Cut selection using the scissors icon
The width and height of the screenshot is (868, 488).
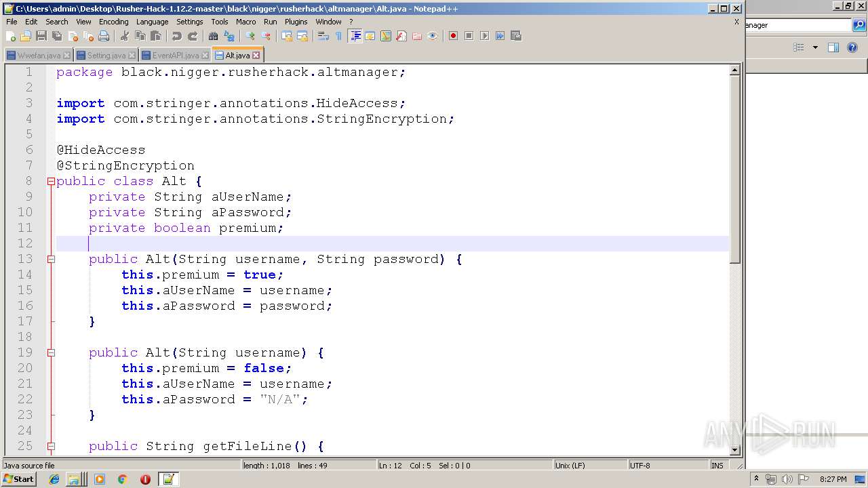click(124, 36)
